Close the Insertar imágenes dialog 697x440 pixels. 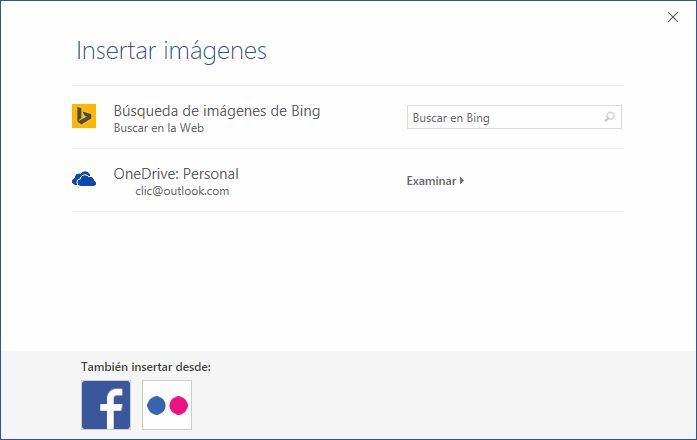[x=673, y=17]
